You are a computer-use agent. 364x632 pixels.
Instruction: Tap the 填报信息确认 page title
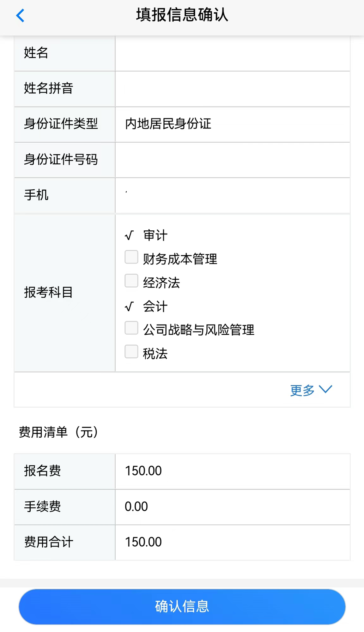tap(182, 15)
